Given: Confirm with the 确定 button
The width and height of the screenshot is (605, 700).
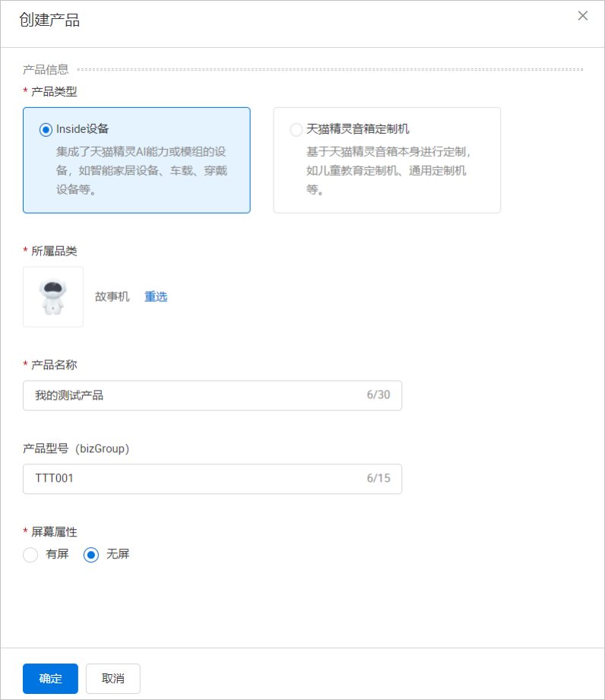Looking at the screenshot, I should (x=50, y=679).
